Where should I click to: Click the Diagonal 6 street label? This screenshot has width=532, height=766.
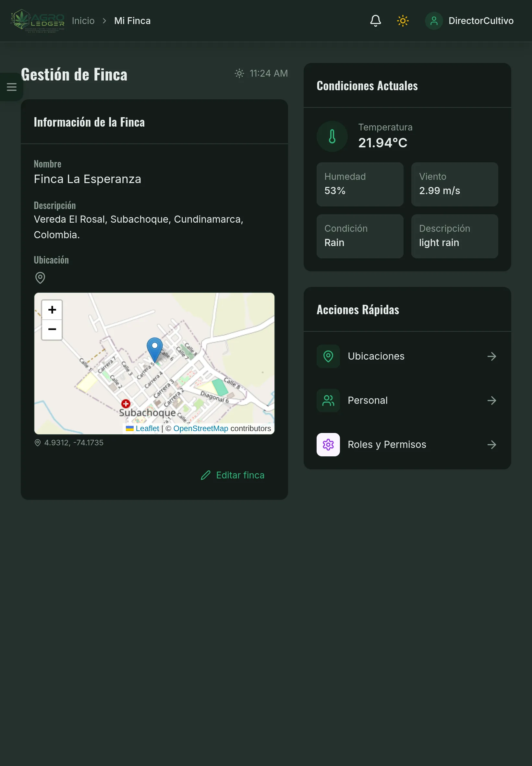coord(215,397)
